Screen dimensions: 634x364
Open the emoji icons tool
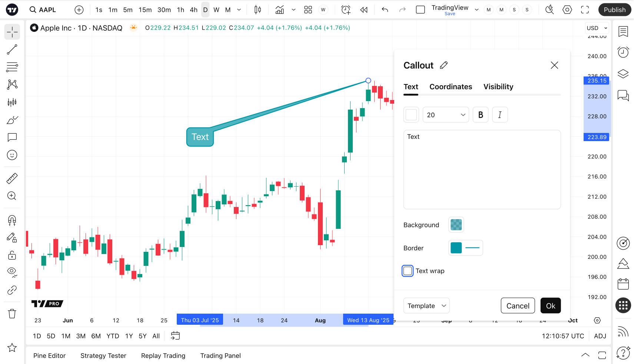point(12,155)
